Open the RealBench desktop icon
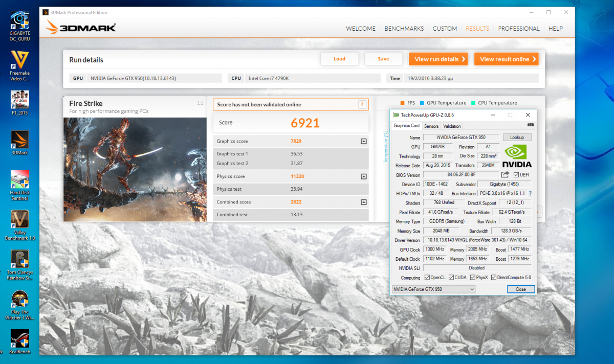614x364 pixels. pos(20,342)
